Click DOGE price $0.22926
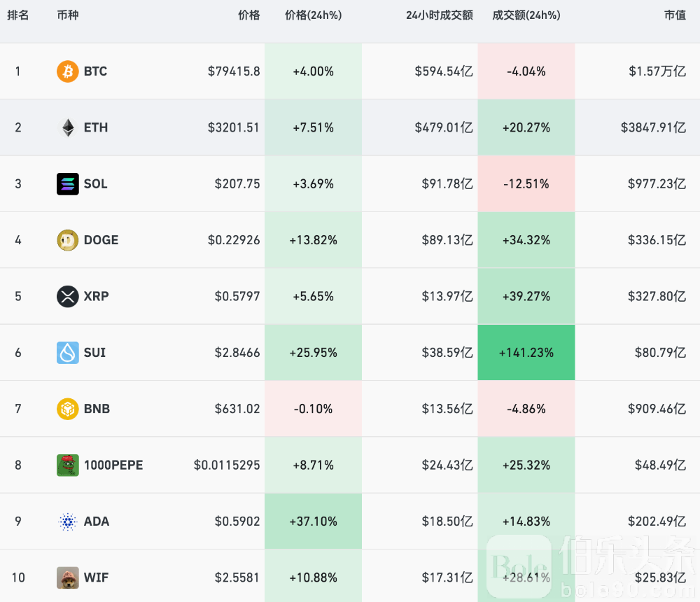Viewport: 700px width, 602px height. point(234,240)
